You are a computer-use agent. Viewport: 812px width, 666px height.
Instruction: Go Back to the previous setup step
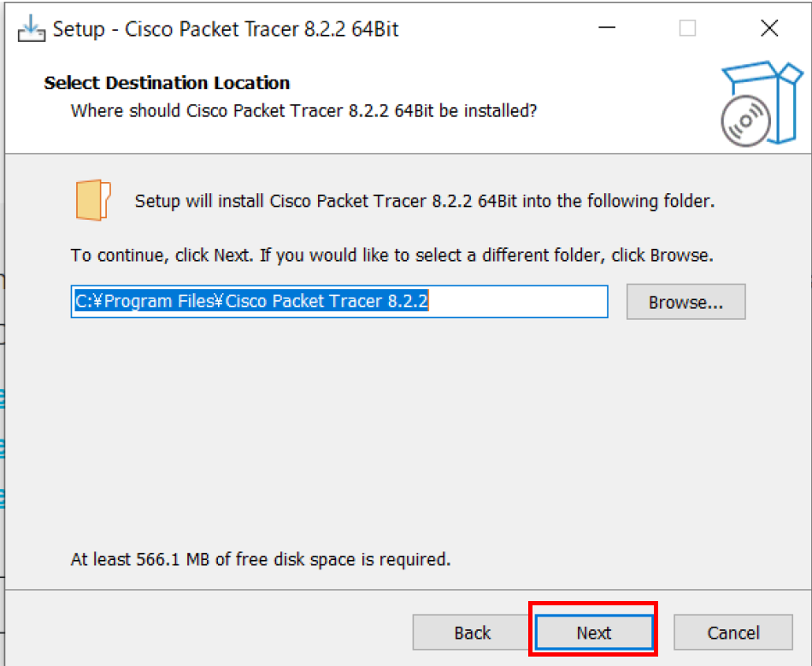[472, 633]
